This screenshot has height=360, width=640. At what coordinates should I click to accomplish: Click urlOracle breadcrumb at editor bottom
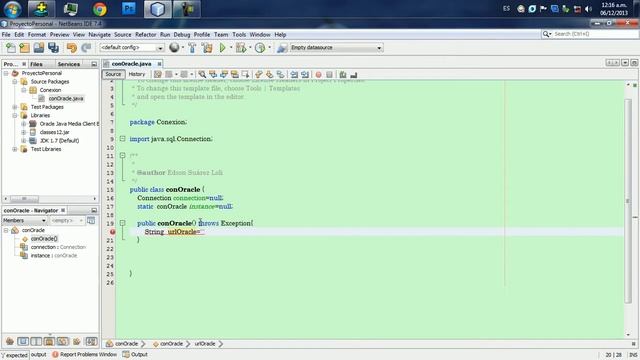205,344
